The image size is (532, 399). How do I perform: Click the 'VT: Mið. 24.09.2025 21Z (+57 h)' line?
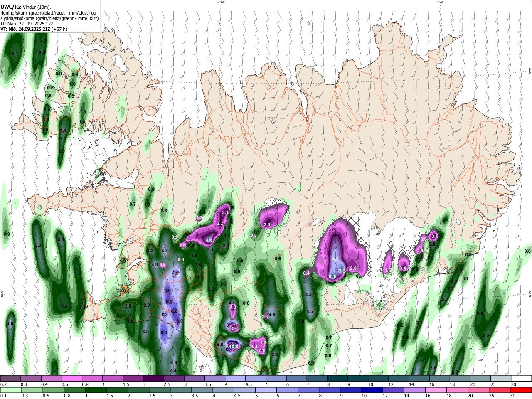coord(34,29)
